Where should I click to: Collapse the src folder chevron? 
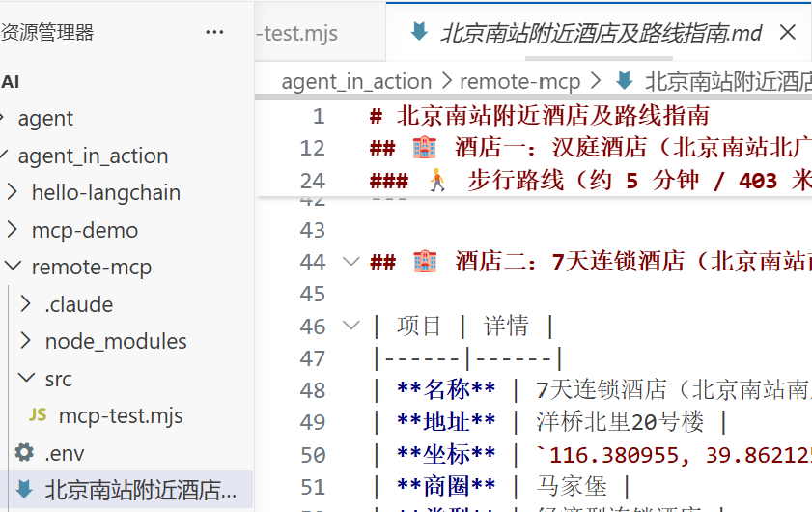click(x=26, y=378)
